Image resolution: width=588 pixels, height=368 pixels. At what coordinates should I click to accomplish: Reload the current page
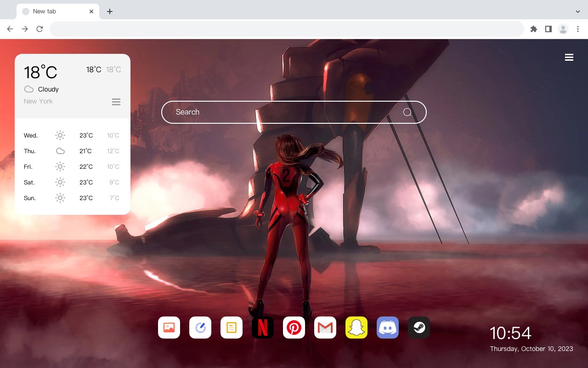40,29
